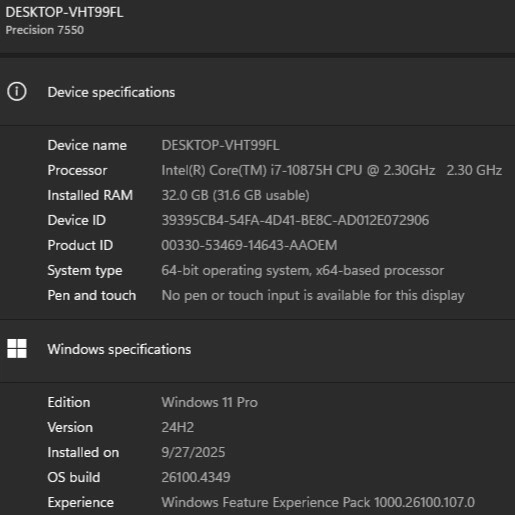
Task: Click the DESKTOP-VHT99FL header title
Action: (64, 12)
